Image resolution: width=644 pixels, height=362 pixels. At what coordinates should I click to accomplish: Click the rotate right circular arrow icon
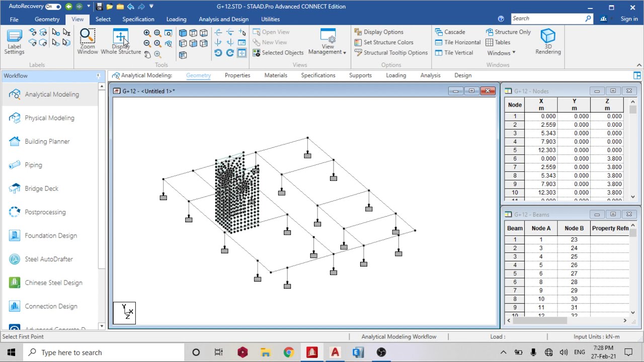coord(230,53)
